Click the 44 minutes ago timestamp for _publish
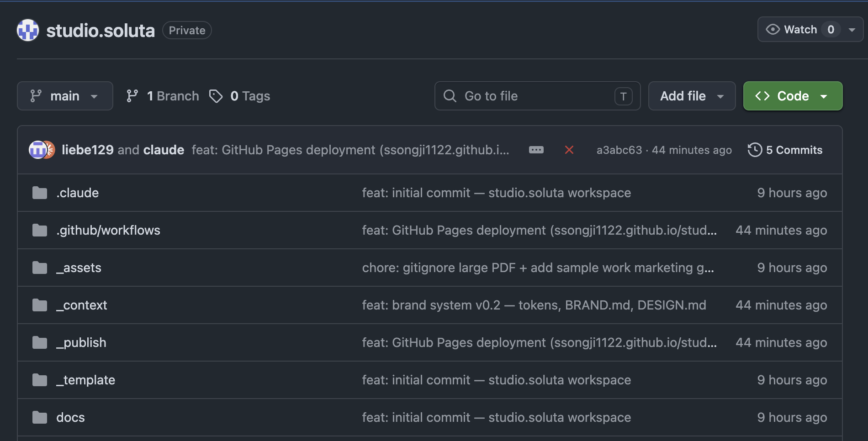 [781, 342]
